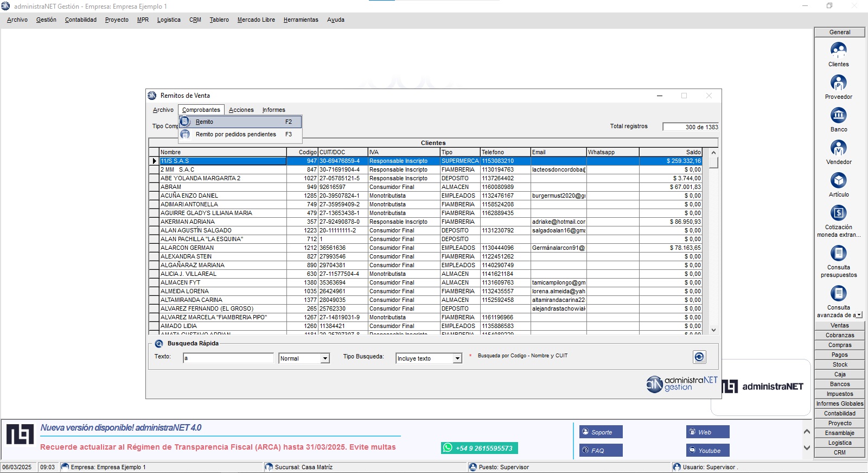Click the Puesto status bar icon
Image resolution: width=868 pixels, height=473 pixels.
[x=473, y=467]
